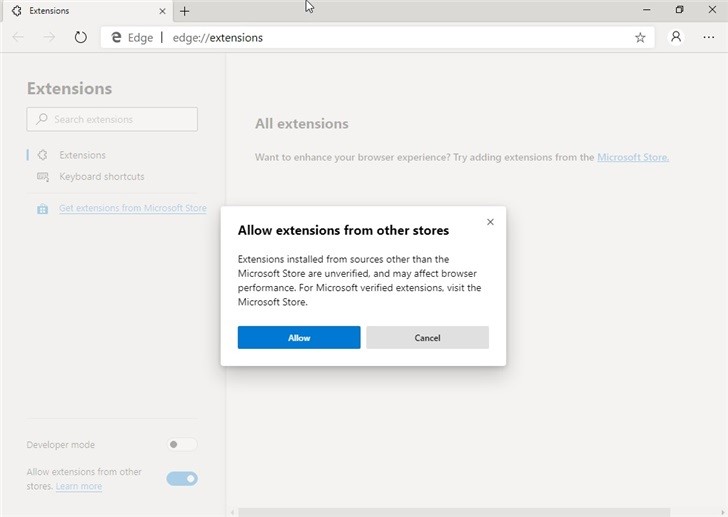The width and height of the screenshot is (728, 517).
Task: Open the browser settings ellipsis menu
Action: pyautogui.click(x=709, y=37)
